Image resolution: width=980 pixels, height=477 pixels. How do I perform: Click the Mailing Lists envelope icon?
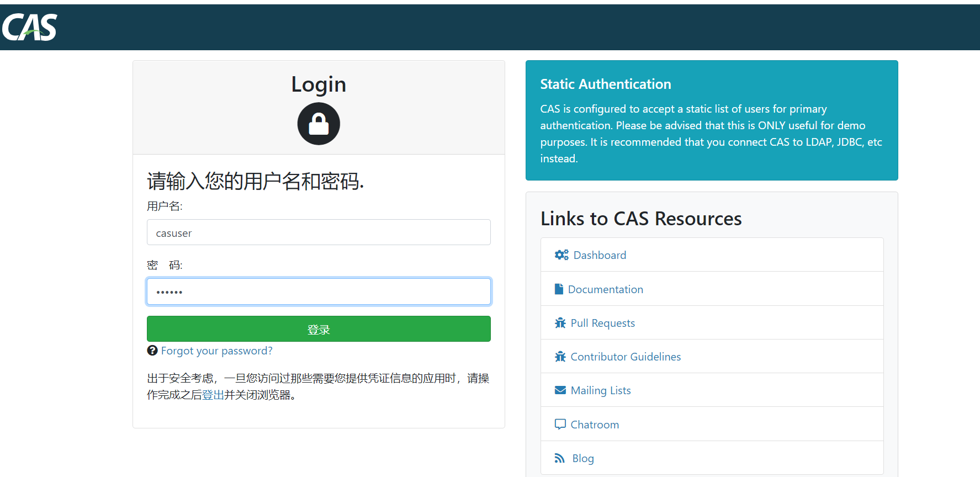[x=560, y=390]
